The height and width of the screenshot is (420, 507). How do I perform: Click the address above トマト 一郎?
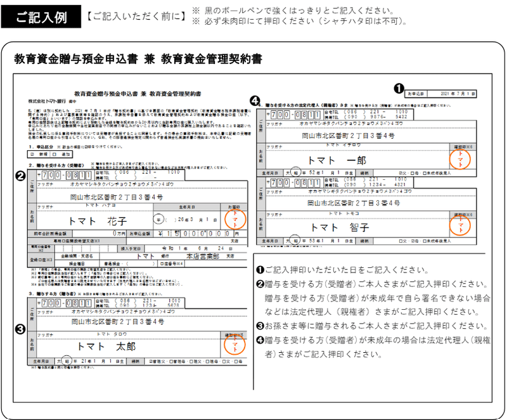click(348, 136)
